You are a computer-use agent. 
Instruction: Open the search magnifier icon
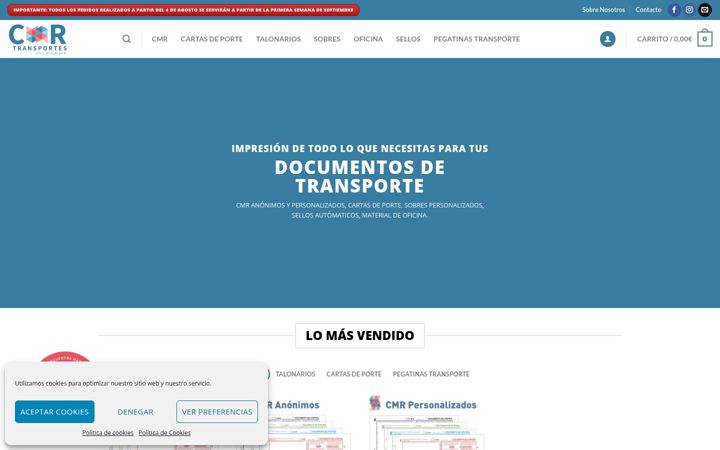126,39
